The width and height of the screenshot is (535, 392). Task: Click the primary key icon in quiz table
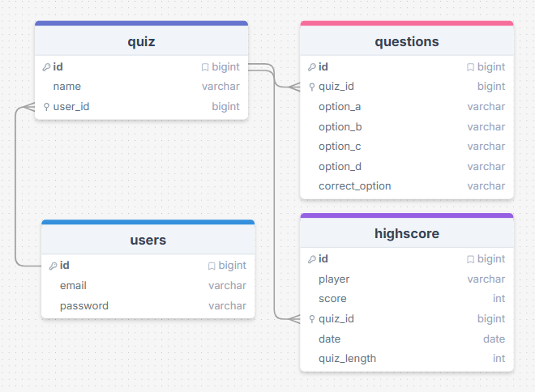[x=46, y=67]
